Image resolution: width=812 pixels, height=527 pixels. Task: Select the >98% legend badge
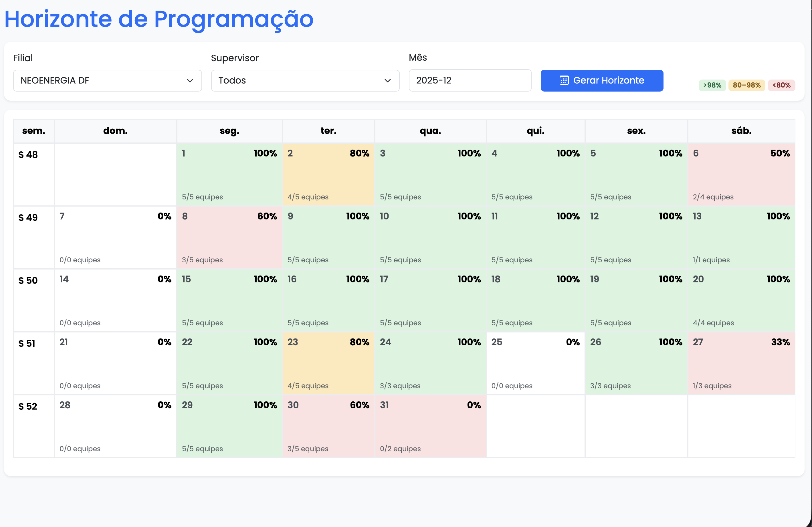712,85
